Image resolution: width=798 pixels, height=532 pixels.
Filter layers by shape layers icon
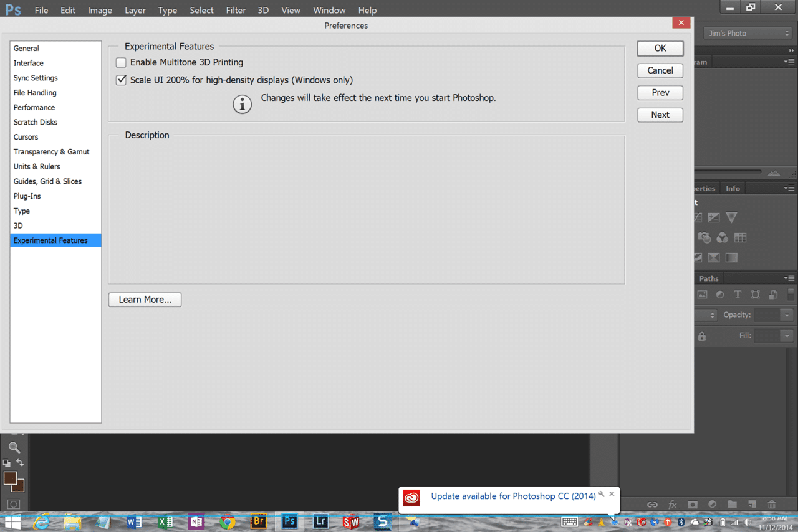pos(756,295)
